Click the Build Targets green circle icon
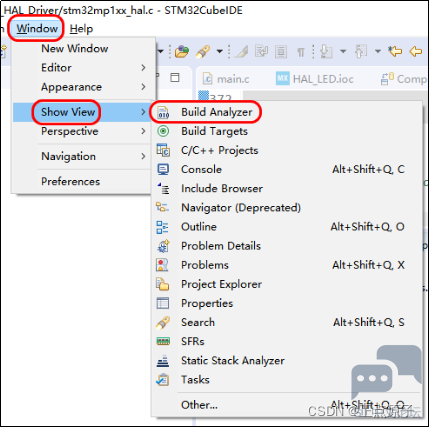The image size is (430, 428). (163, 131)
